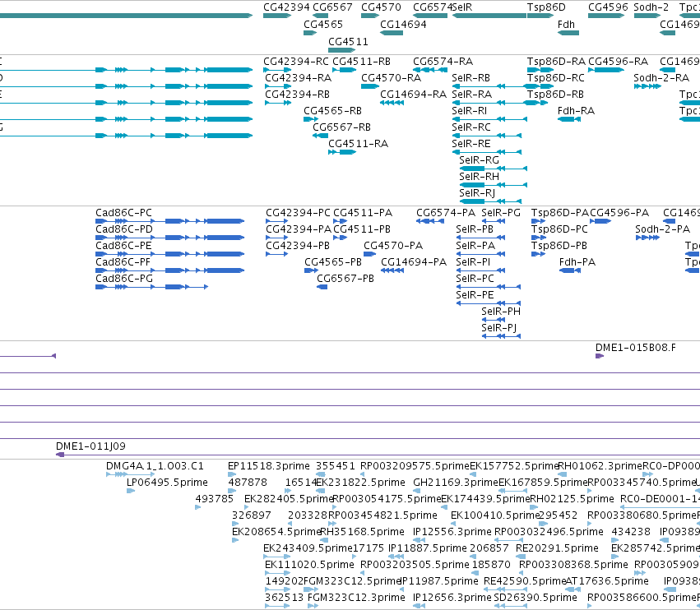Click protein SelR-PH label

click(x=501, y=312)
